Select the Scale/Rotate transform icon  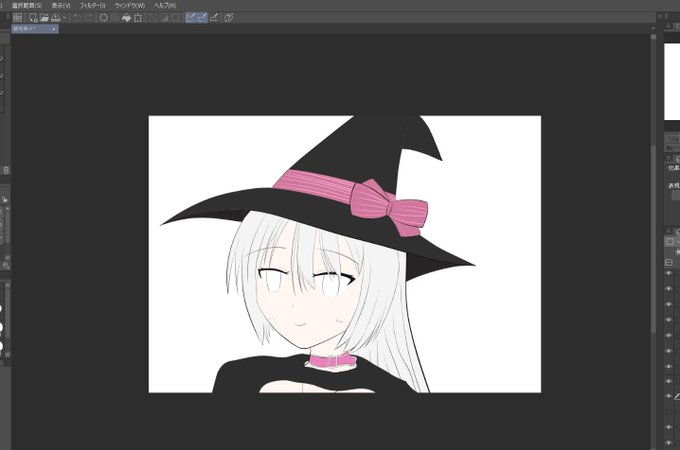[x=138, y=17]
